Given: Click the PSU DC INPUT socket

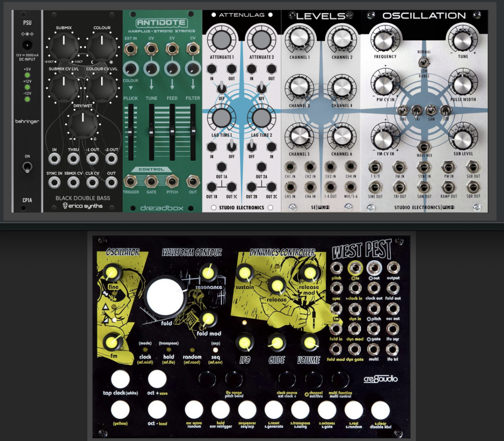Looking at the screenshot, I should (x=27, y=45).
